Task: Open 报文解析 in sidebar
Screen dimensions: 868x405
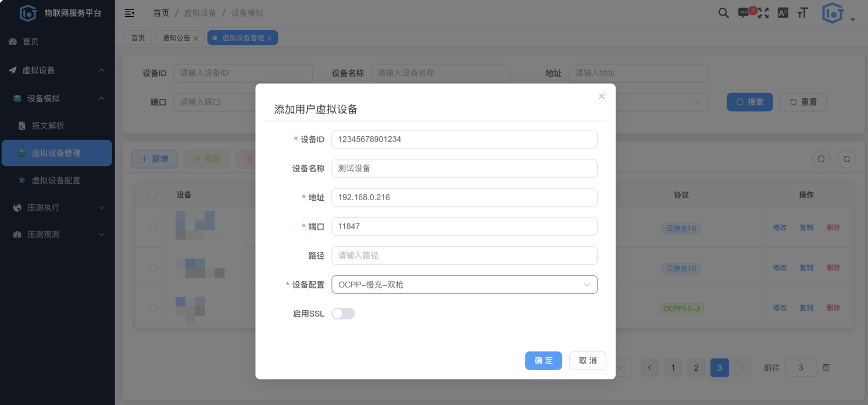Action: 57,126
